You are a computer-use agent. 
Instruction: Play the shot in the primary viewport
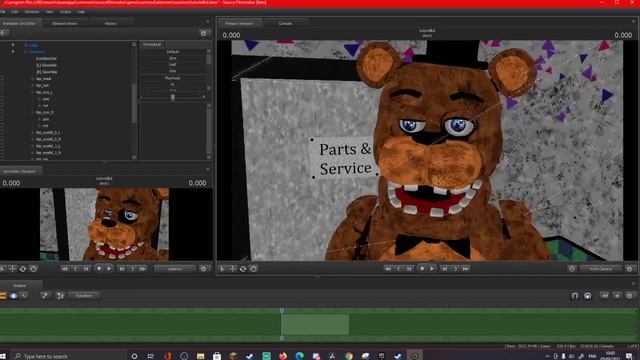click(x=432, y=269)
